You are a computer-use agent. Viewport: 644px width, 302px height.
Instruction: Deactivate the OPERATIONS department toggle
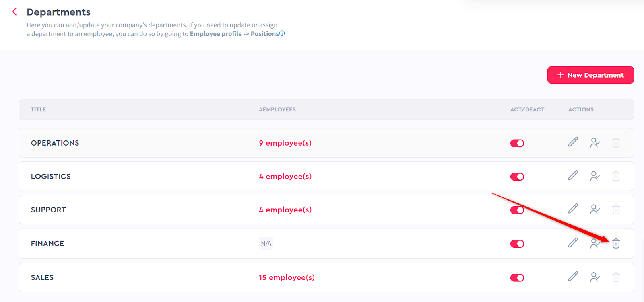[517, 143]
